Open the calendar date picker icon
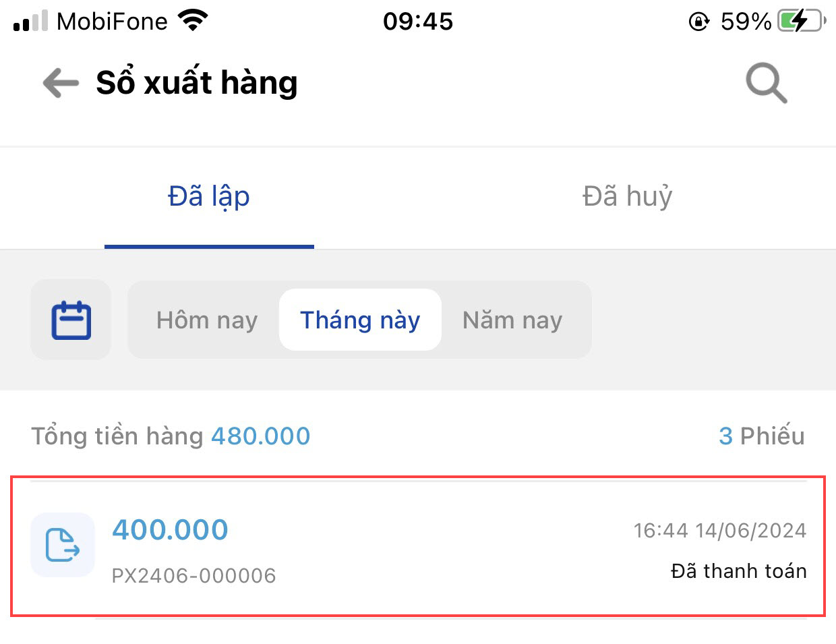This screenshot has width=836, height=644. tap(71, 320)
